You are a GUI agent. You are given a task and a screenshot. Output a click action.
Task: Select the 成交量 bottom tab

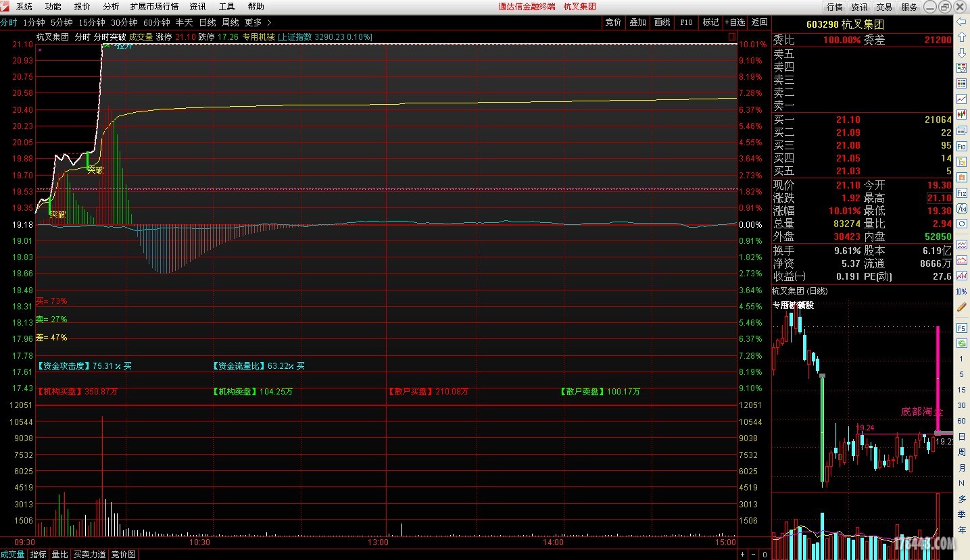click(13, 555)
